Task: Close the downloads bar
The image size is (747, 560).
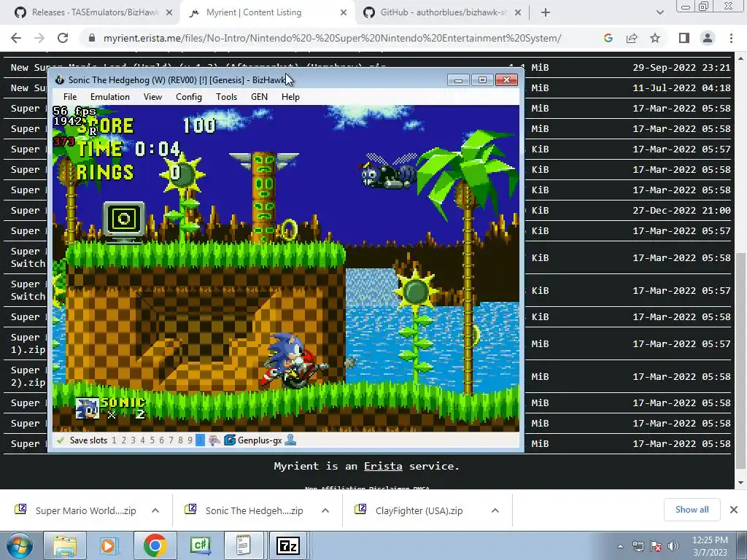Action: point(734,510)
